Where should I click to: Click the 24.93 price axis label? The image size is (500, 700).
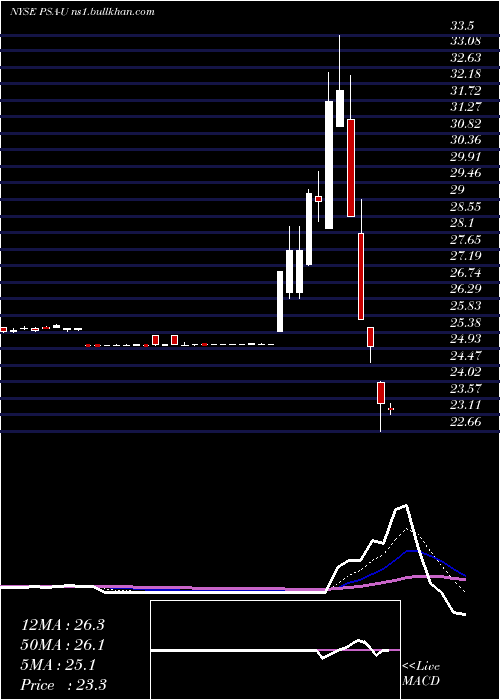click(x=465, y=338)
